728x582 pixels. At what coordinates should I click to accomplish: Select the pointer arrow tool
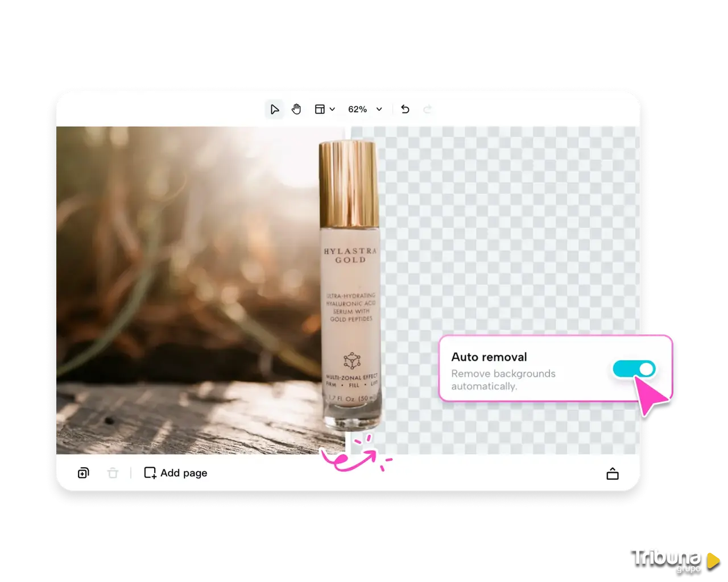275,109
